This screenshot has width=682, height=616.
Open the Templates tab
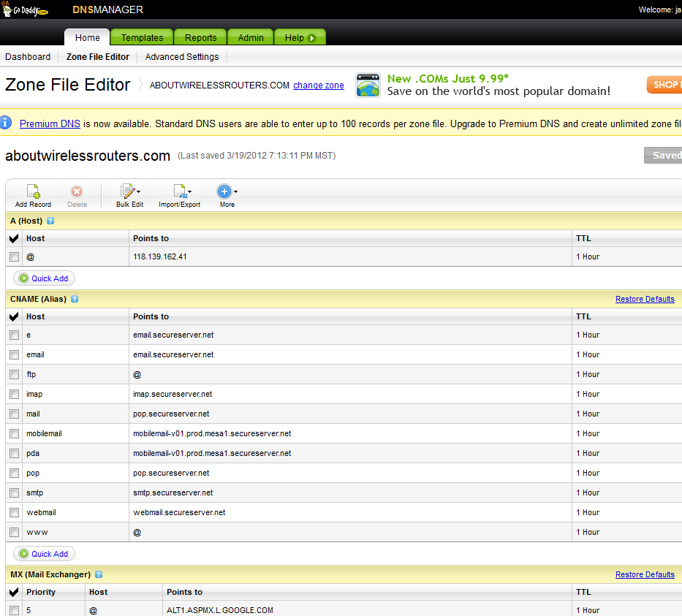pyautogui.click(x=143, y=37)
